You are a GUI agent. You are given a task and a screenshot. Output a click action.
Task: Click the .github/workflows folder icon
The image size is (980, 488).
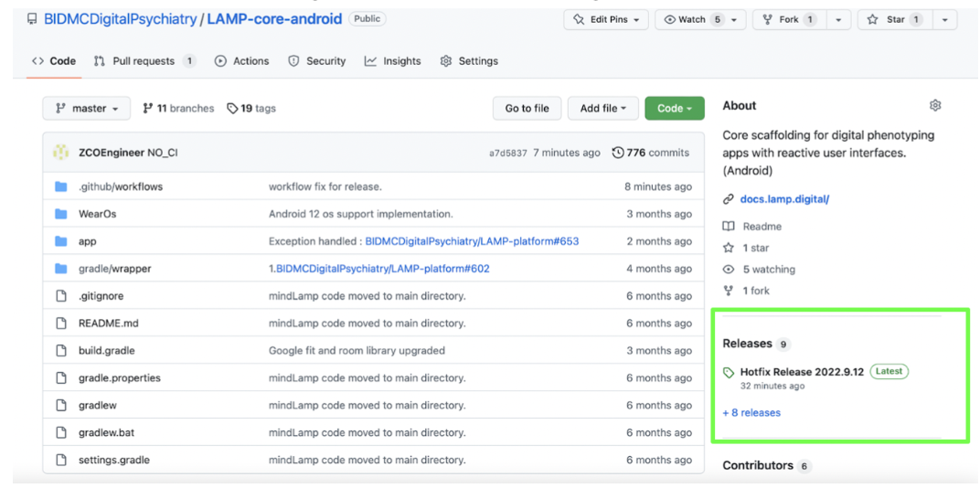tap(60, 186)
